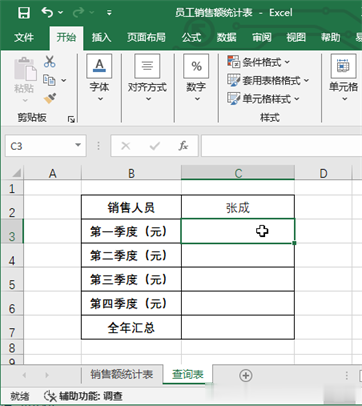
Task: Open 套用表格格式 table format menu
Action: 268,80
